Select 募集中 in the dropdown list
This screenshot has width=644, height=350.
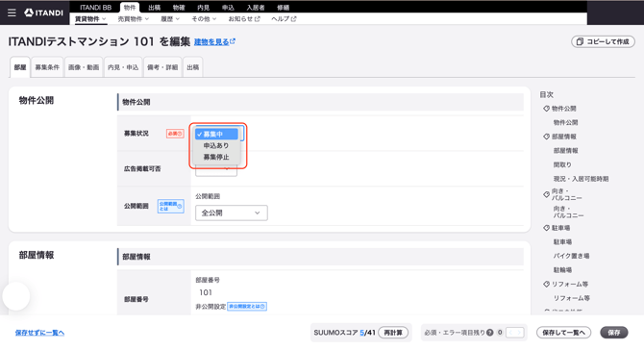tap(216, 134)
